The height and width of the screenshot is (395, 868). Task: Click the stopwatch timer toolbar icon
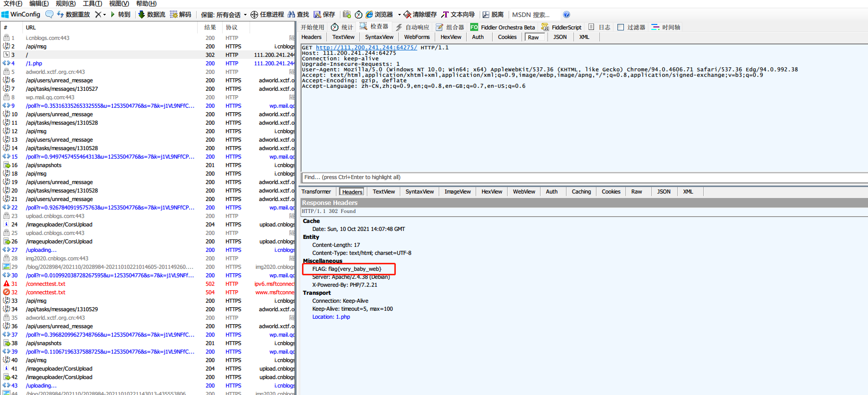click(358, 14)
